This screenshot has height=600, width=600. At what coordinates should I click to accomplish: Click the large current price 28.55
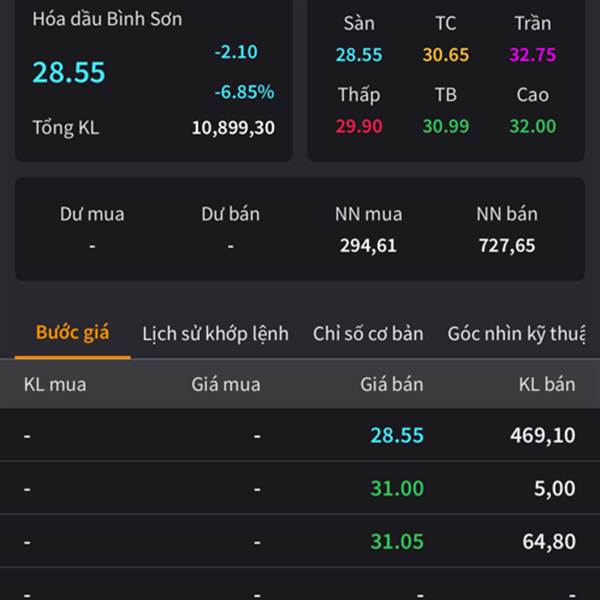pos(69,72)
